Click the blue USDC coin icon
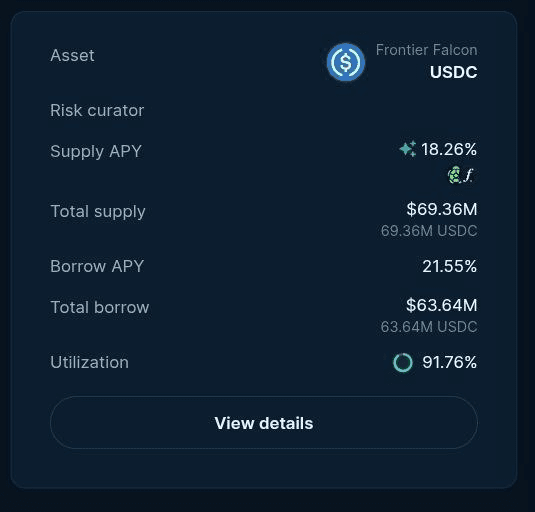The image size is (535, 512). tap(346, 62)
